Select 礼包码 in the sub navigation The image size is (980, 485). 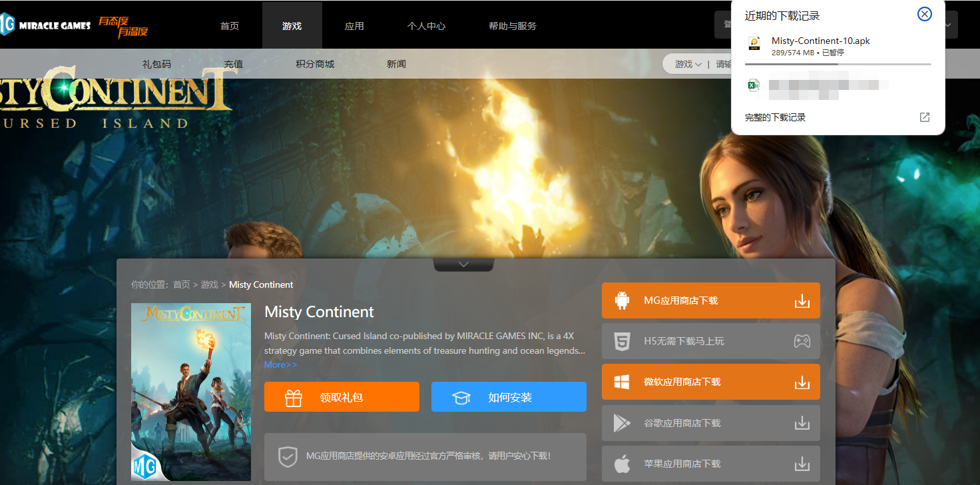coord(156,64)
